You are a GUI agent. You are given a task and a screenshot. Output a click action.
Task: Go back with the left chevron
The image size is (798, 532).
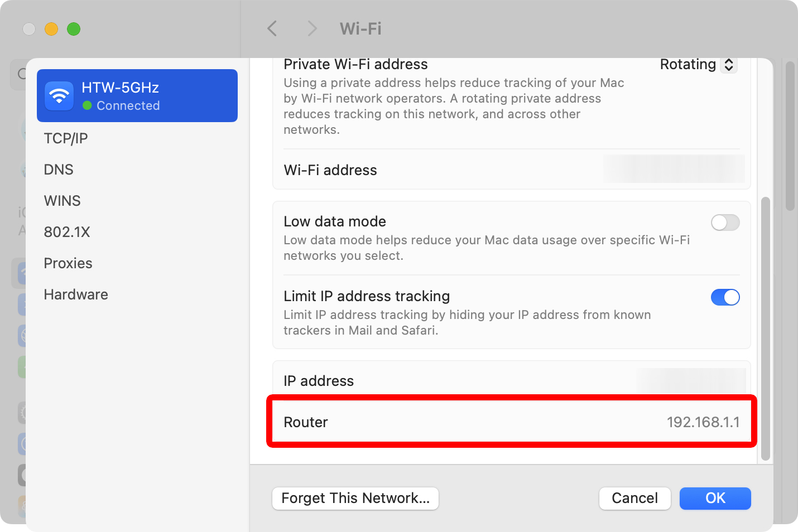[x=272, y=28]
